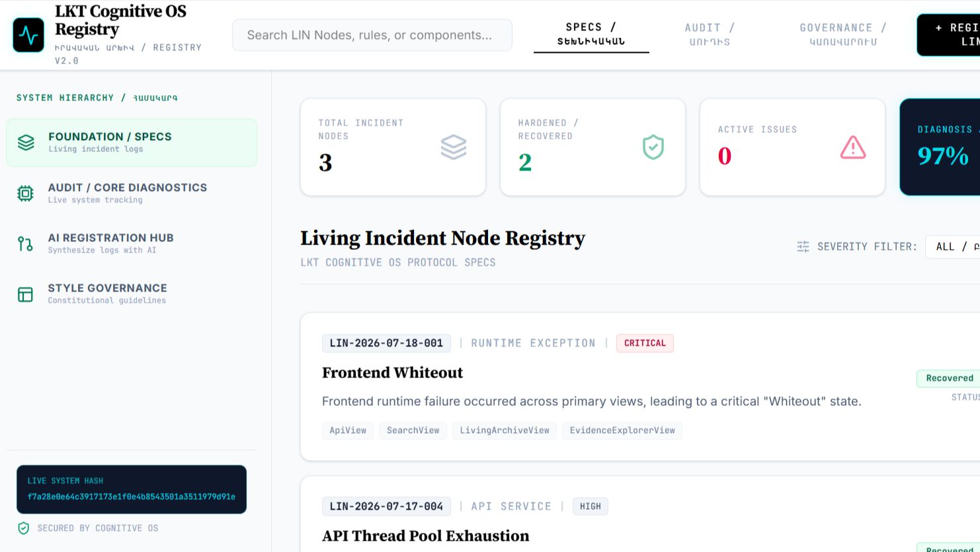The height and width of the screenshot is (552, 980).
Task: Click the Foundation / Specs layers icon
Action: (26, 142)
